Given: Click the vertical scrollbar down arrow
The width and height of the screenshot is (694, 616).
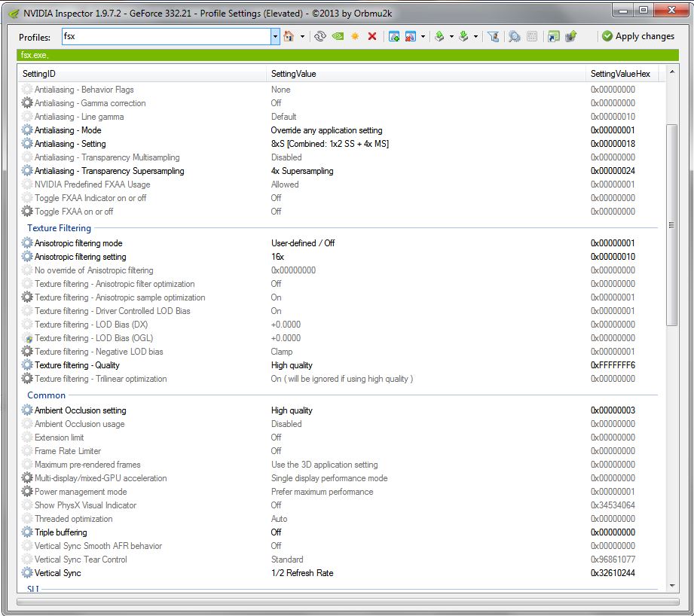Looking at the screenshot, I should pos(672,585).
